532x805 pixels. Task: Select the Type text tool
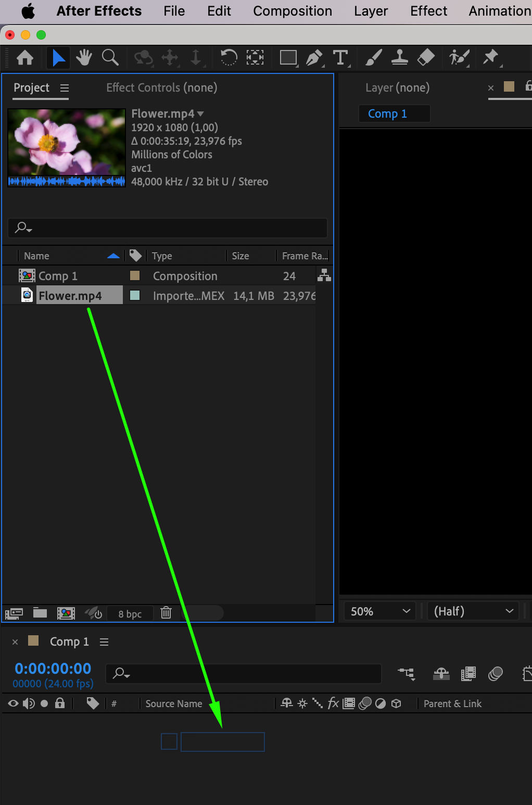pos(340,57)
